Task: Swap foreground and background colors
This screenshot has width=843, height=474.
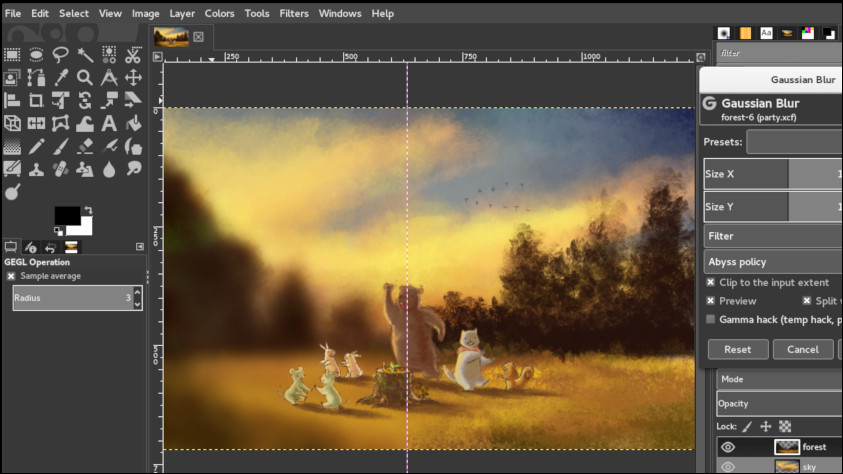Action: click(x=88, y=211)
